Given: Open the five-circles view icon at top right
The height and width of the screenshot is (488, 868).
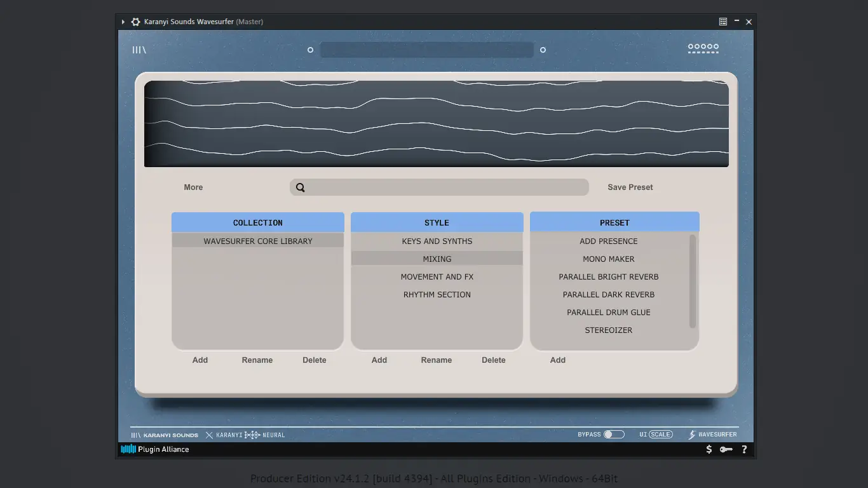Looking at the screenshot, I should tap(703, 48).
